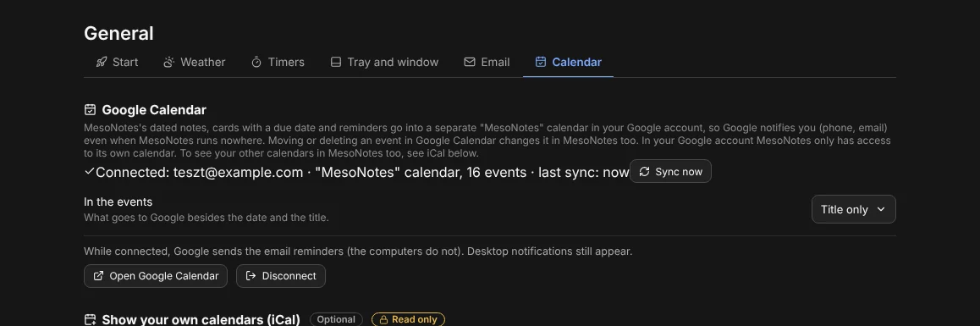Click the 'While connected, Google sends' note
This screenshot has height=326, width=980.
coord(358,251)
